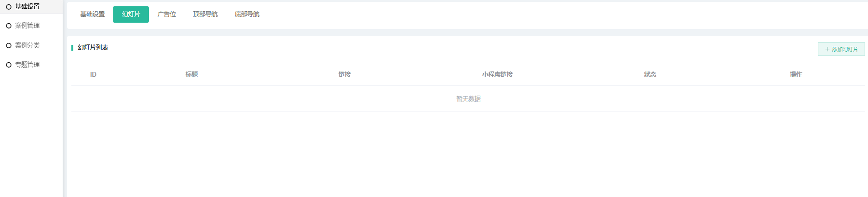
Task: Click the 小程序链接 column header
Action: click(497, 74)
